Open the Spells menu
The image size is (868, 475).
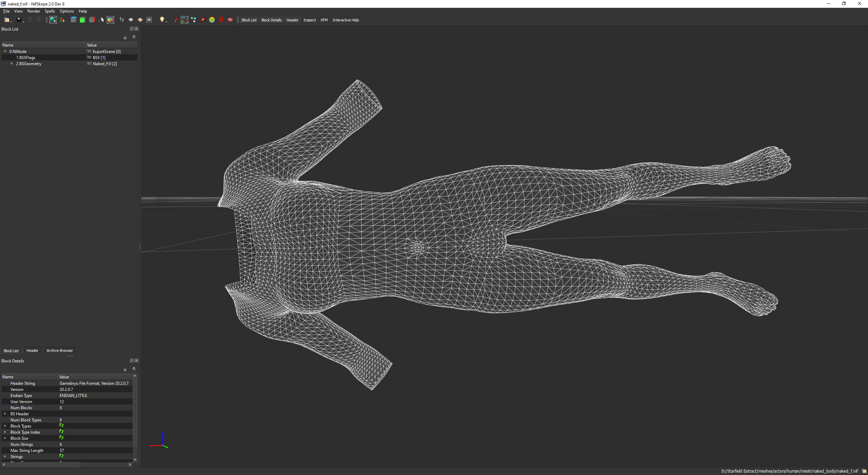click(x=50, y=11)
